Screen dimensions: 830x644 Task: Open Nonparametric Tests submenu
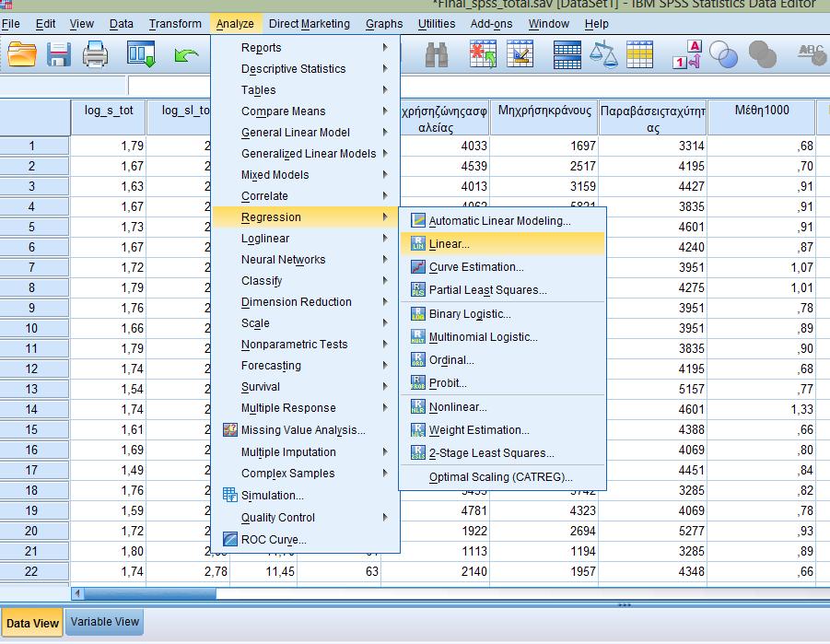(305, 345)
